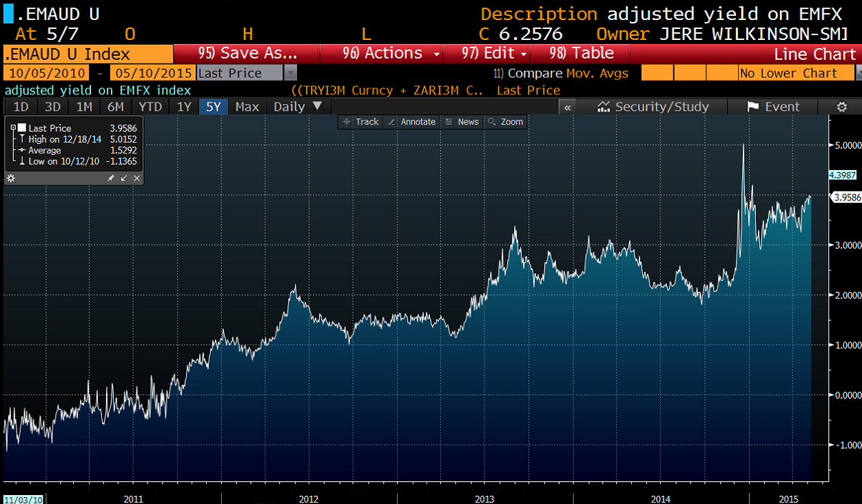The height and width of the screenshot is (504, 862).
Task: Click the Mov. Avgs label
Action: point(597,73)
